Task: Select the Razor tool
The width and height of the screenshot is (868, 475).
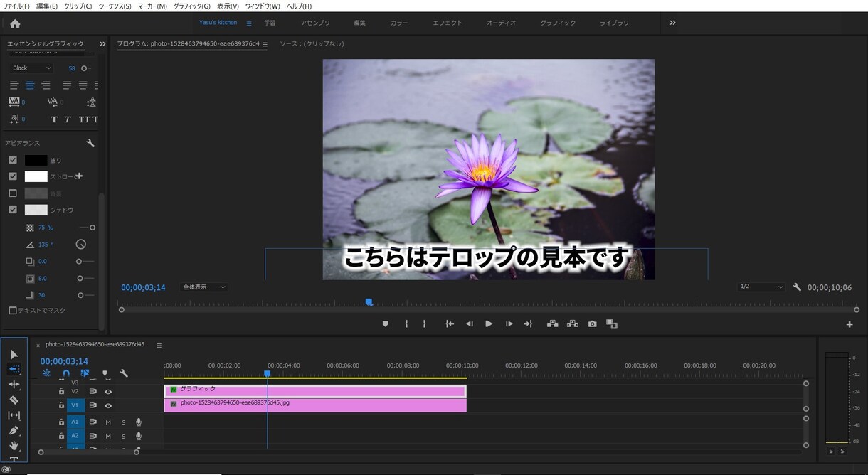Action: 14,400
